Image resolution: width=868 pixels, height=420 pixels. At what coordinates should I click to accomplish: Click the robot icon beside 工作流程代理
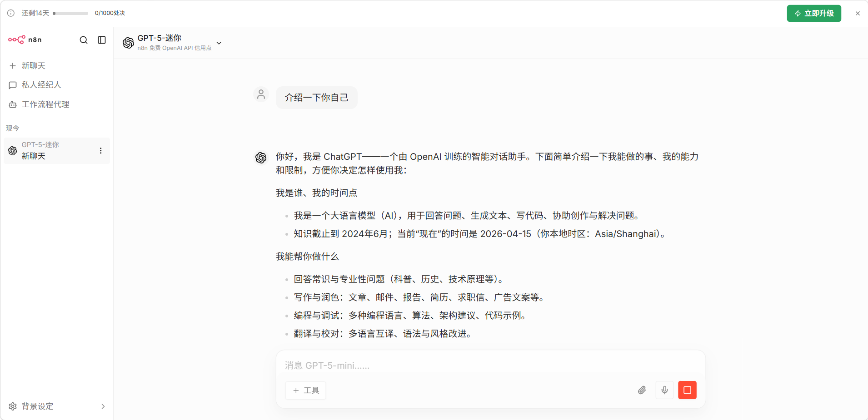13,104
